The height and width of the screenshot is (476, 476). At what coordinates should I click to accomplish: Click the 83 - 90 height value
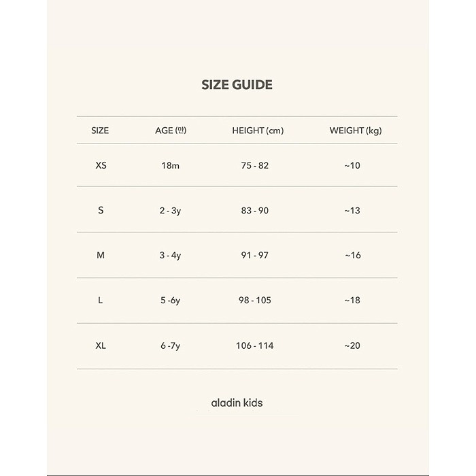coord(255,211)
